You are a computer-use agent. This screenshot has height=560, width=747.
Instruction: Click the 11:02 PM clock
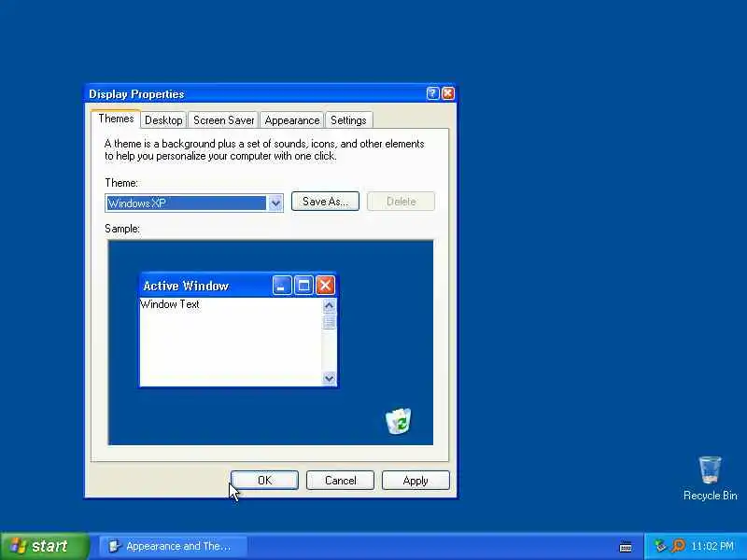[712, 546]
